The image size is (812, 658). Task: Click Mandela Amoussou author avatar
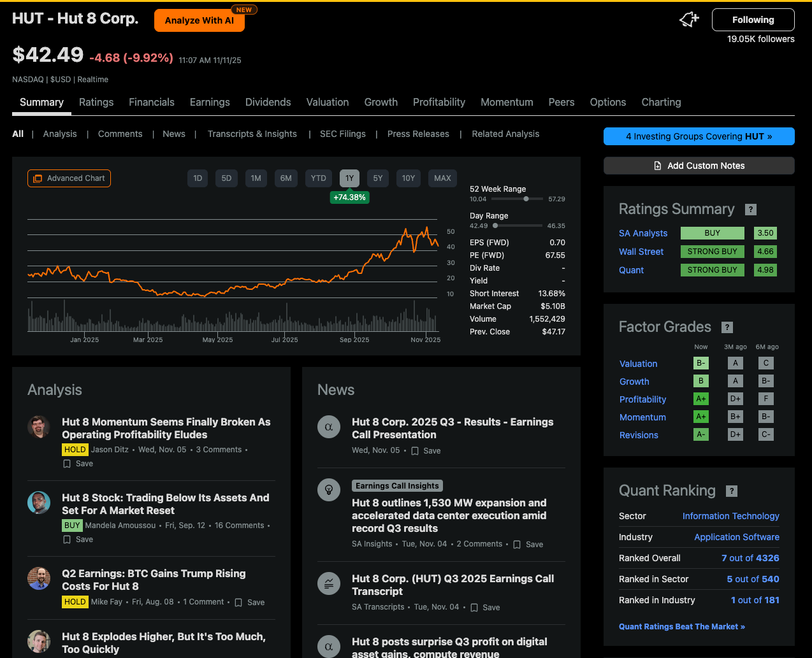(x=39, y=503)
